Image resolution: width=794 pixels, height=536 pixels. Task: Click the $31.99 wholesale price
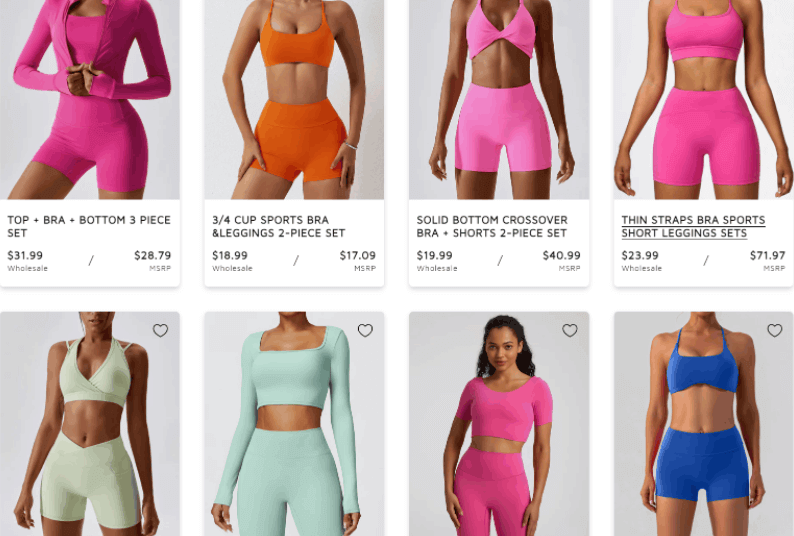[x=25, y=255]
